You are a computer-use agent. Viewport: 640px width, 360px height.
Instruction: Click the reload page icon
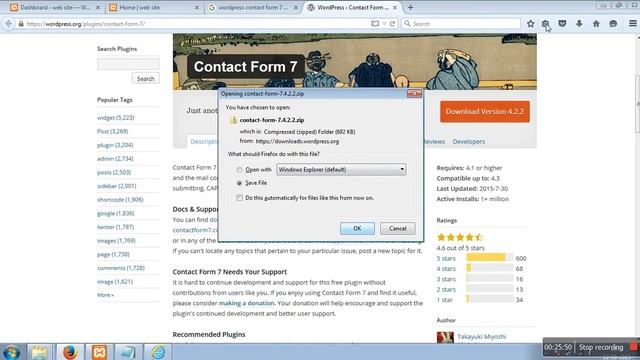tap(392, 24)
